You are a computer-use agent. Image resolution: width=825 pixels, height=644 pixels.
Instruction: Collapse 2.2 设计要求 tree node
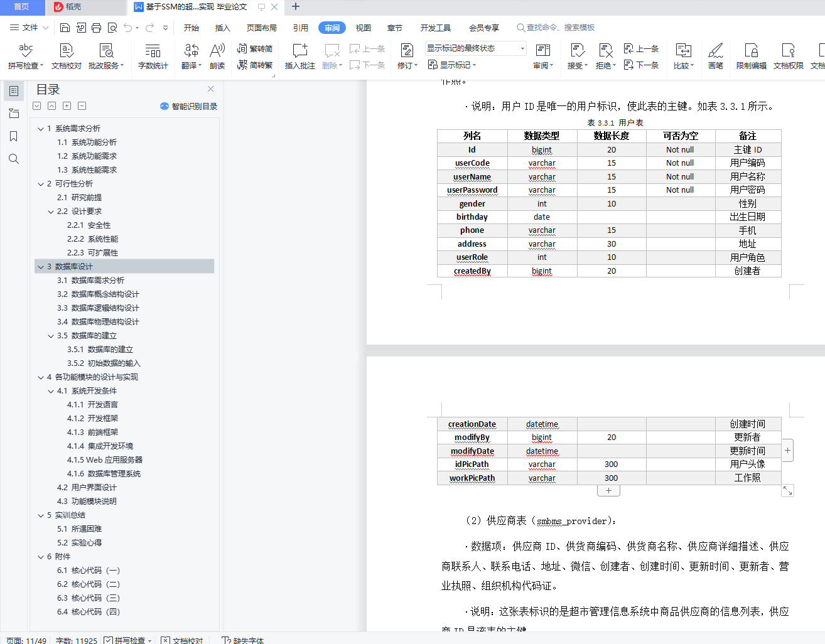tap(51, 212)
